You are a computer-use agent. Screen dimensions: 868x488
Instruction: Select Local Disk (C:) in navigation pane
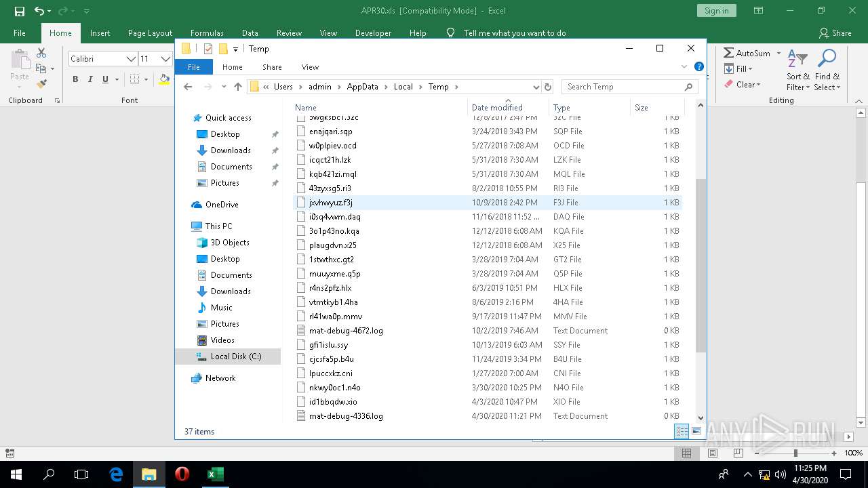[228, 357]
